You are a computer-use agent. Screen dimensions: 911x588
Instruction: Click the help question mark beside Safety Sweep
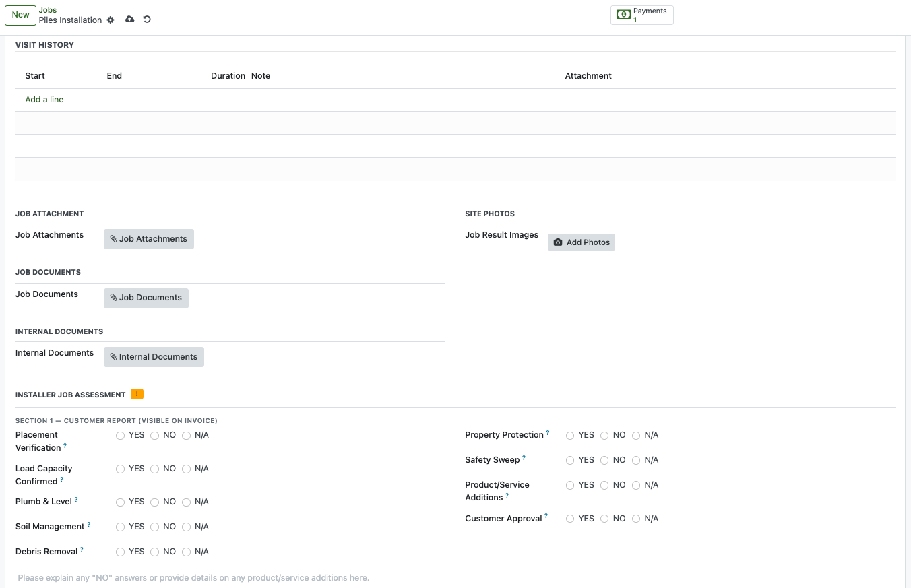point(524,458)
